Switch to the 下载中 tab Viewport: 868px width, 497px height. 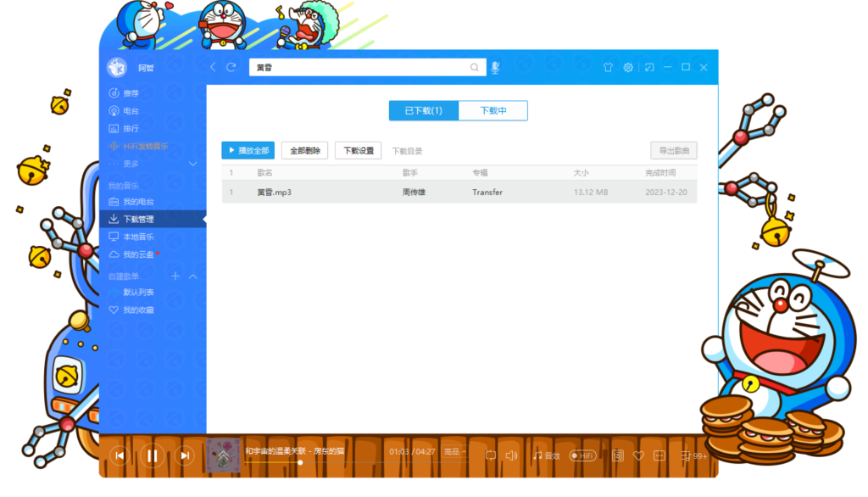(x=492, y=110)
